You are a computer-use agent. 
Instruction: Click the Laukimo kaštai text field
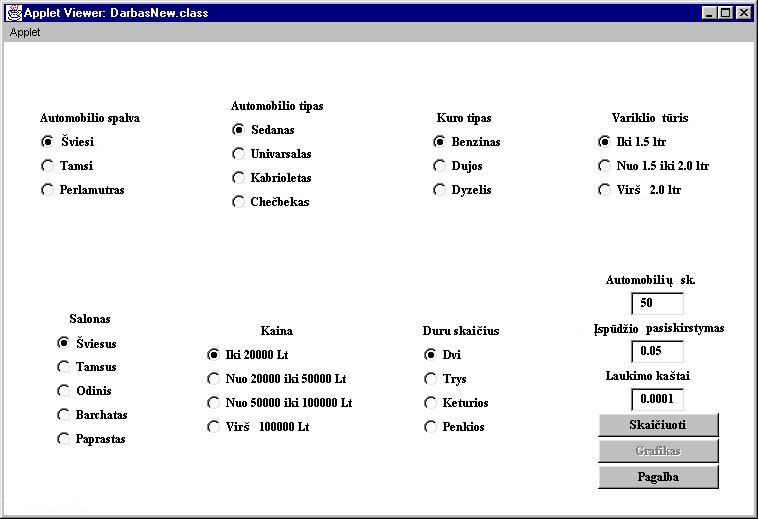coord(657,400)
